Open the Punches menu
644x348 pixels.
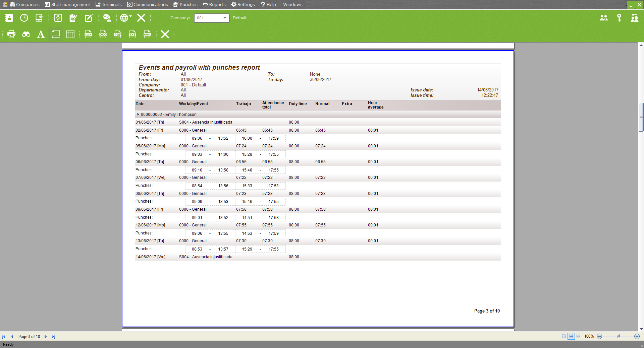(x=185, y=4)
